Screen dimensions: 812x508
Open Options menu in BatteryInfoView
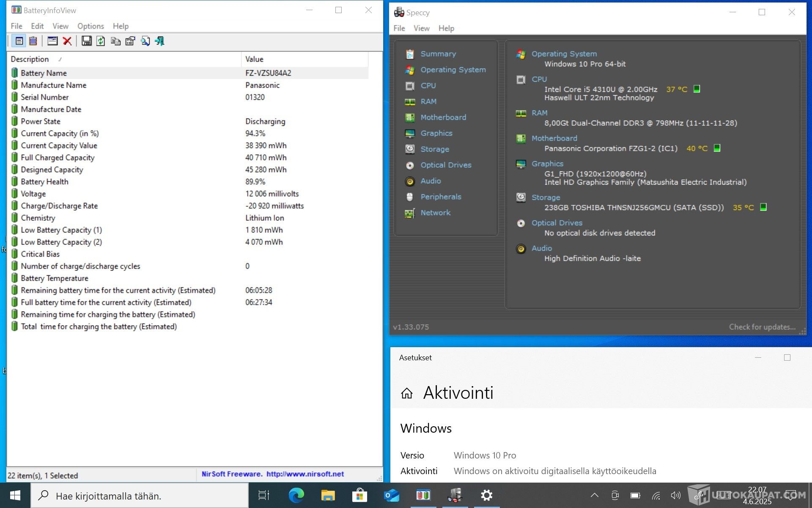point(91,26)
